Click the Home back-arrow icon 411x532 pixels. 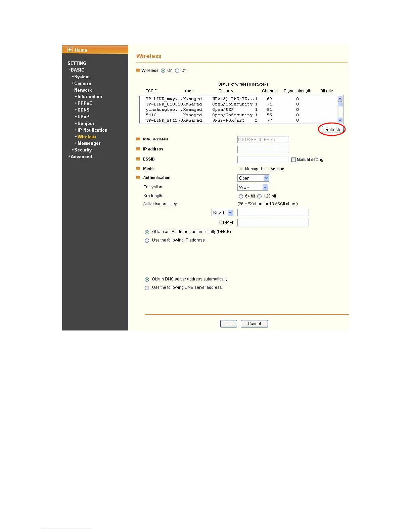[70, 50]
